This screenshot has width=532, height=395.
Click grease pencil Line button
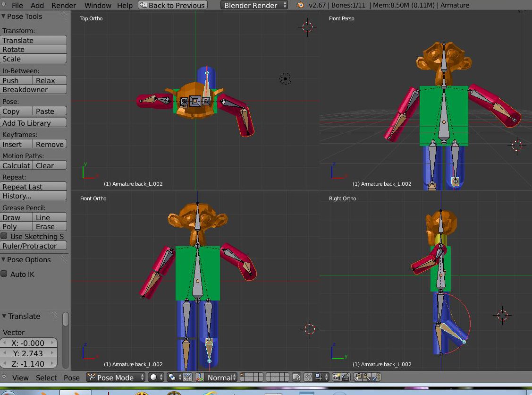pyautogui.click(x=50, y=217)
